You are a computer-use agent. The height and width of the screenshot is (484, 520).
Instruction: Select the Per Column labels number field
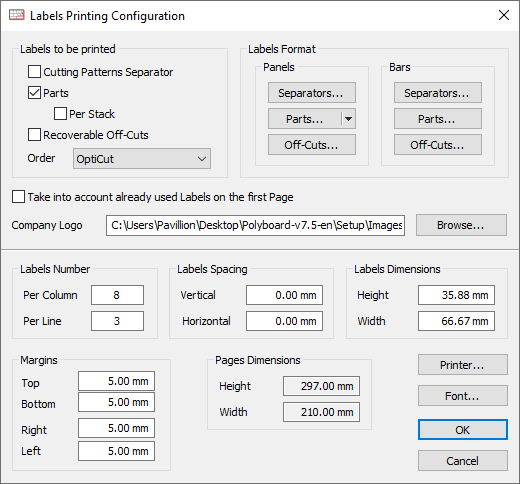pyautogui.click(x=118, y=295)
